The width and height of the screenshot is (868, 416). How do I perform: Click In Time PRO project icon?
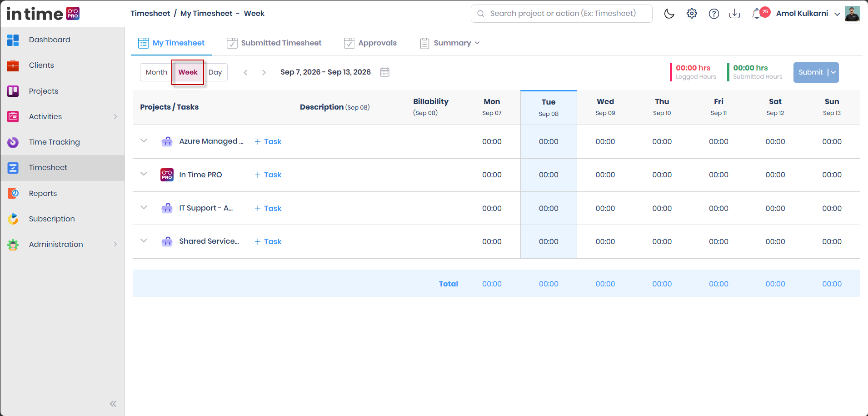tap(167, 175)
